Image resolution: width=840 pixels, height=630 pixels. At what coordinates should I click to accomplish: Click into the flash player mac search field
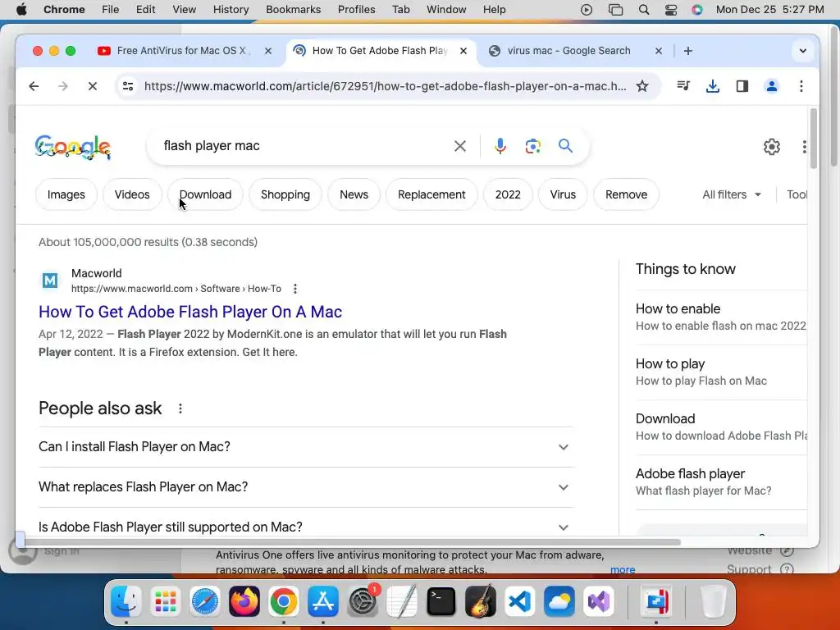pos(305,146)
